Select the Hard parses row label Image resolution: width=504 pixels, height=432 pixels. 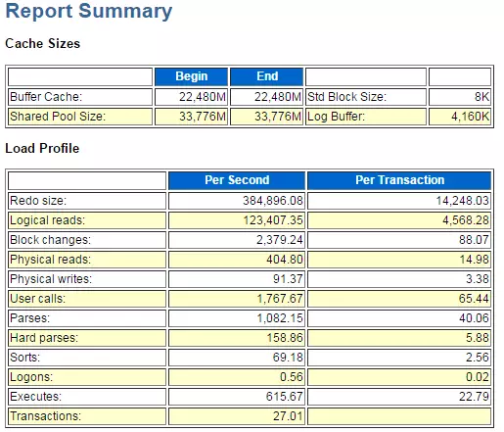44,338
